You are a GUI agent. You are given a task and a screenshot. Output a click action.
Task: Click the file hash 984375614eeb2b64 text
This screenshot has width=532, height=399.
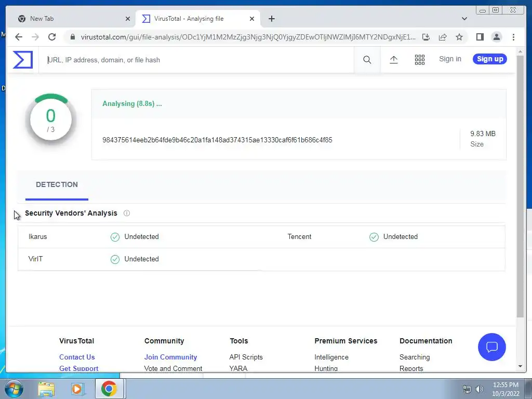point(217,140)
